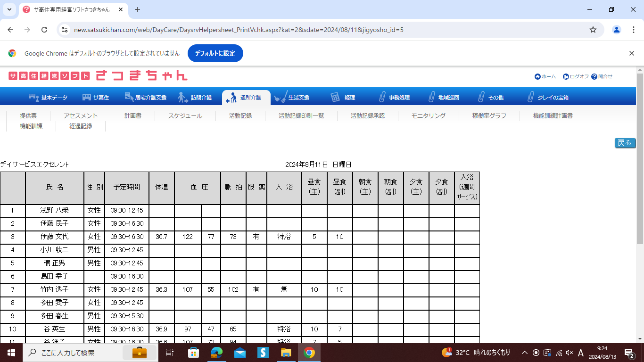The height and width of the screenshot is (362, 644).
Task: Open the スケジュール submenu item
Action: tap(185, 115)
